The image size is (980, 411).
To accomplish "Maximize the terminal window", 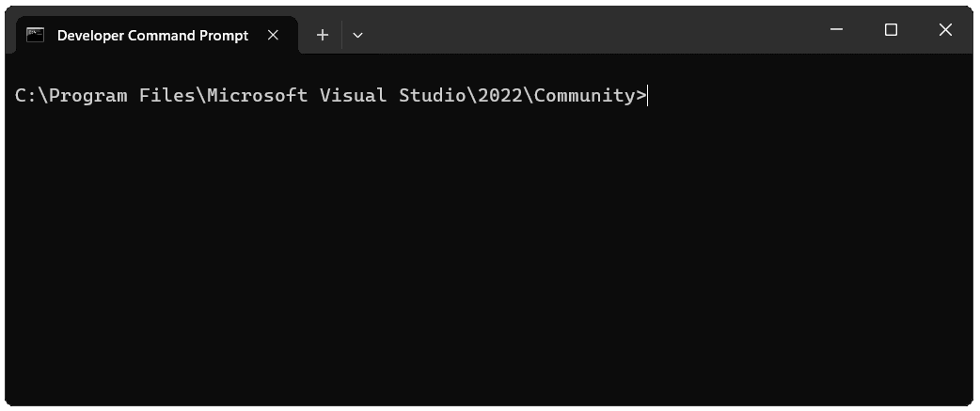I will [x=891, y=30].
